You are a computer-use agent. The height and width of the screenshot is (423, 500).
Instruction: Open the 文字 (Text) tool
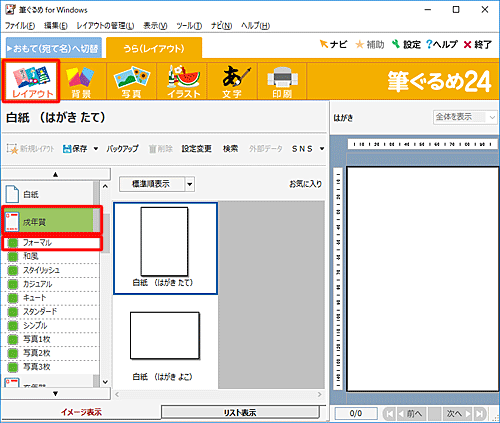click(233, 82)
